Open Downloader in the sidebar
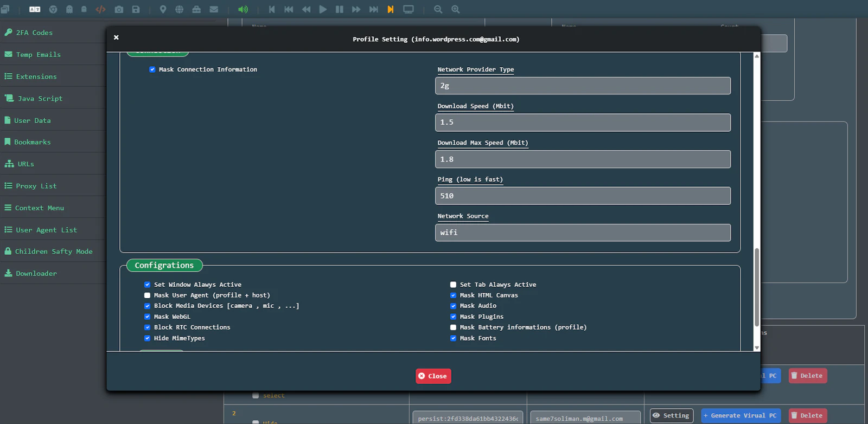The image size is (868, 424). click(53, 273)
